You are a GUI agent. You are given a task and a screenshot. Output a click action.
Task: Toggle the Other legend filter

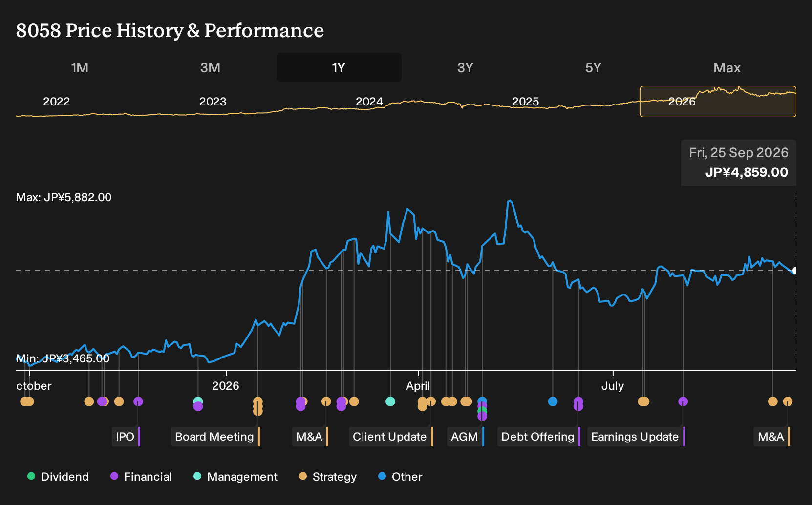point(400,477)
